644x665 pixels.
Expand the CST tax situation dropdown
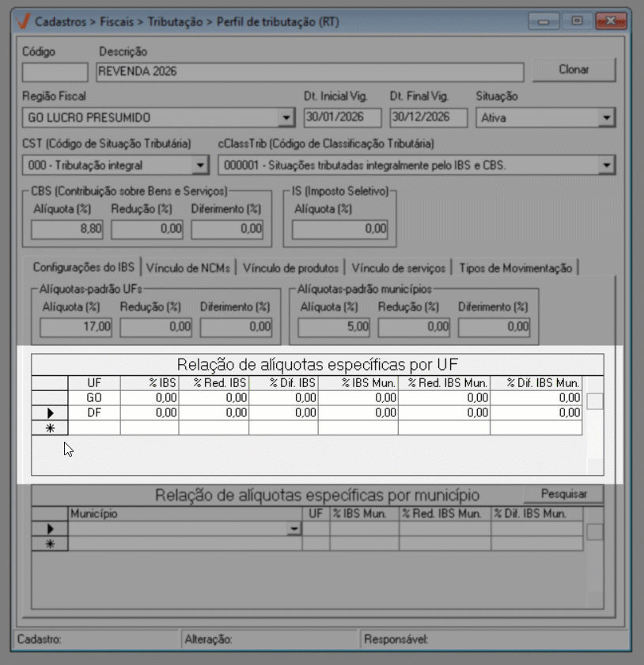199,165
